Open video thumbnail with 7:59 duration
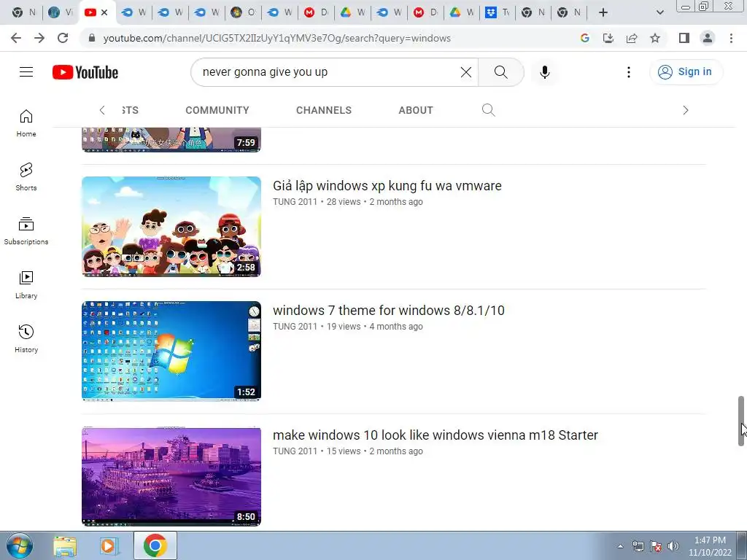Screen dimensions: 747x560 (171, 139)
